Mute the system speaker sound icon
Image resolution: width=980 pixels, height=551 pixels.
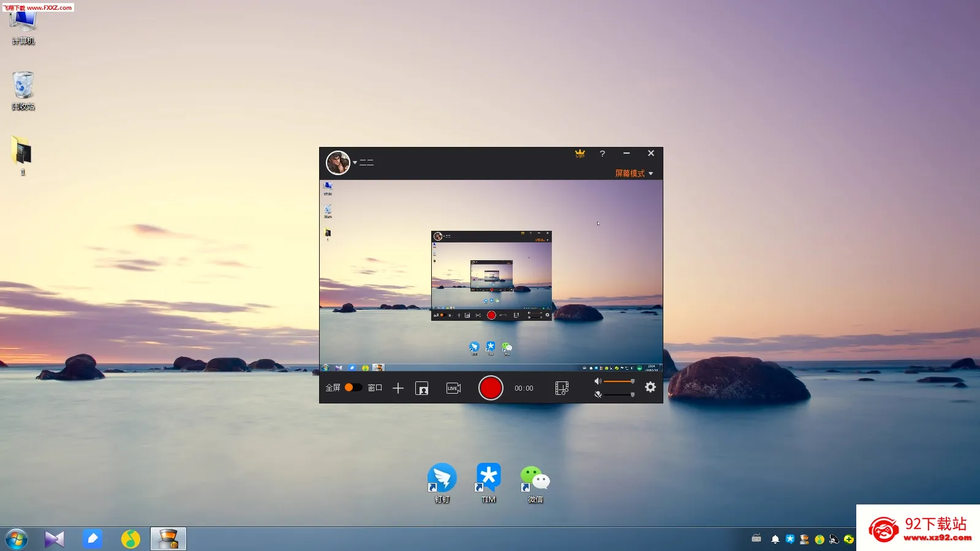pyautogui.click(x=598, y=381)
